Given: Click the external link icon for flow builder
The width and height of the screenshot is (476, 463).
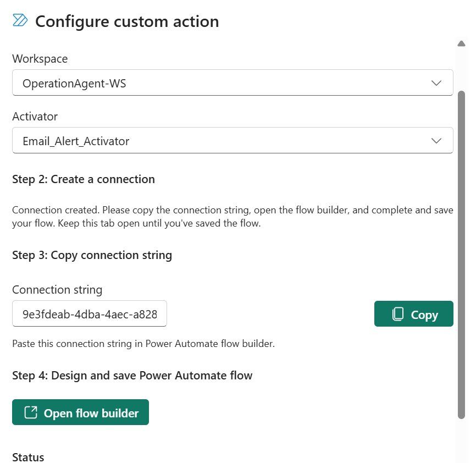Looking at the screenshot, I should pyautogui.click(x=31, y=413).
